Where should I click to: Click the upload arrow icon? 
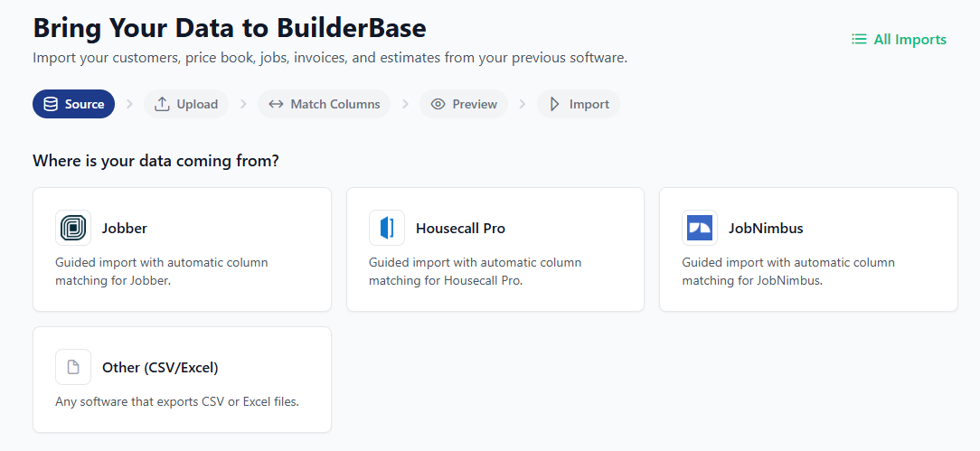(162, 104)
